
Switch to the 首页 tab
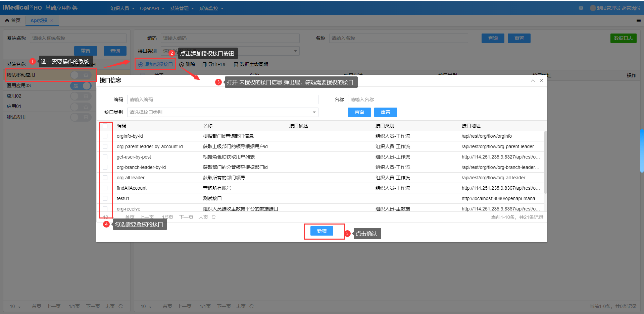click(x=13, y=20)
